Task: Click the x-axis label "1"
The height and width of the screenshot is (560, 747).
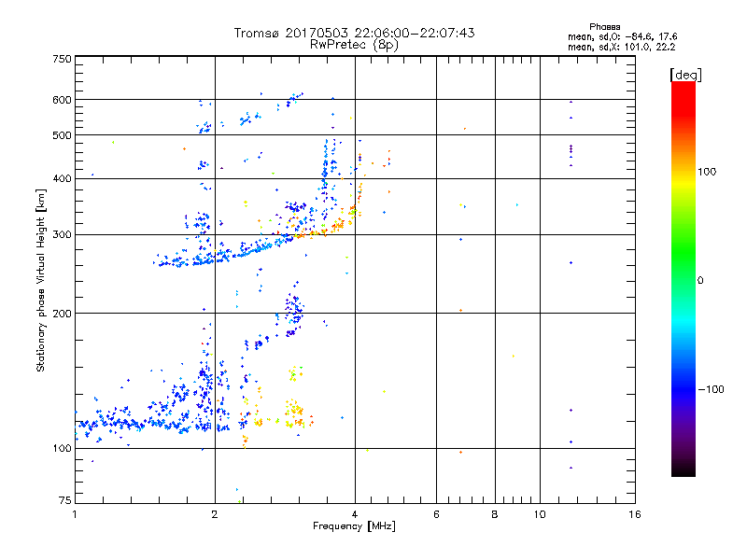Action: pos(75,514)
